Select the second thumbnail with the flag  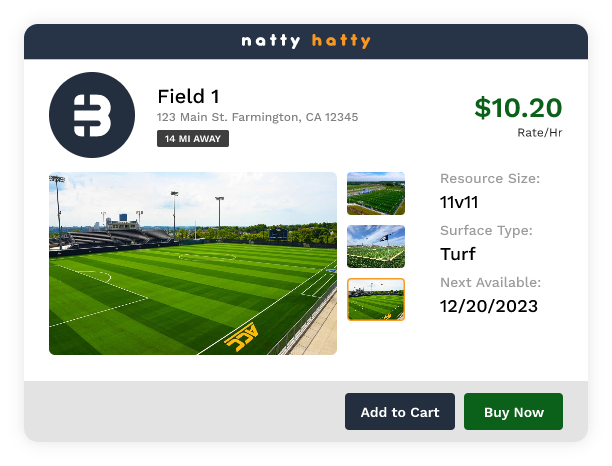tap(376, 246)
